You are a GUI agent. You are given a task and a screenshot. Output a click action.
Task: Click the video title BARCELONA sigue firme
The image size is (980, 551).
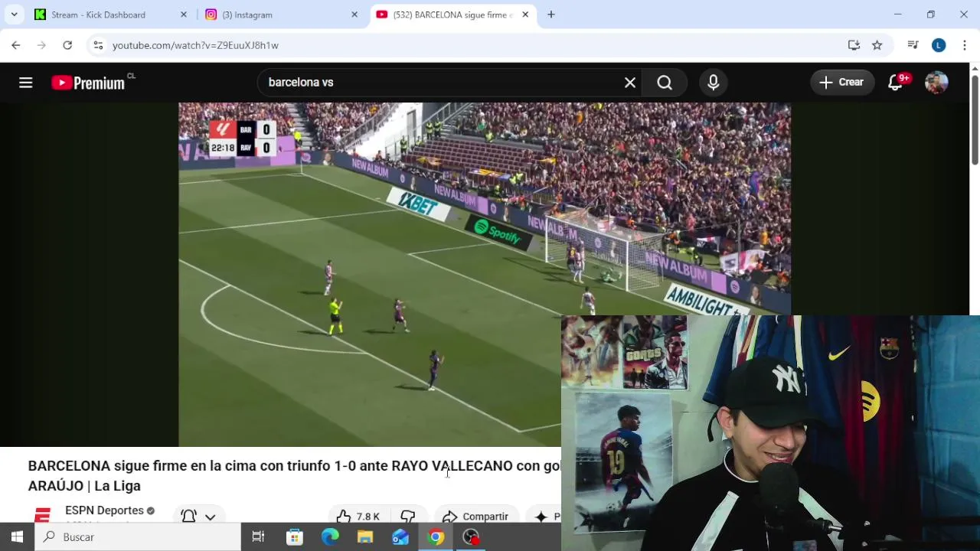pyautogui.click(x=294, y=475)
